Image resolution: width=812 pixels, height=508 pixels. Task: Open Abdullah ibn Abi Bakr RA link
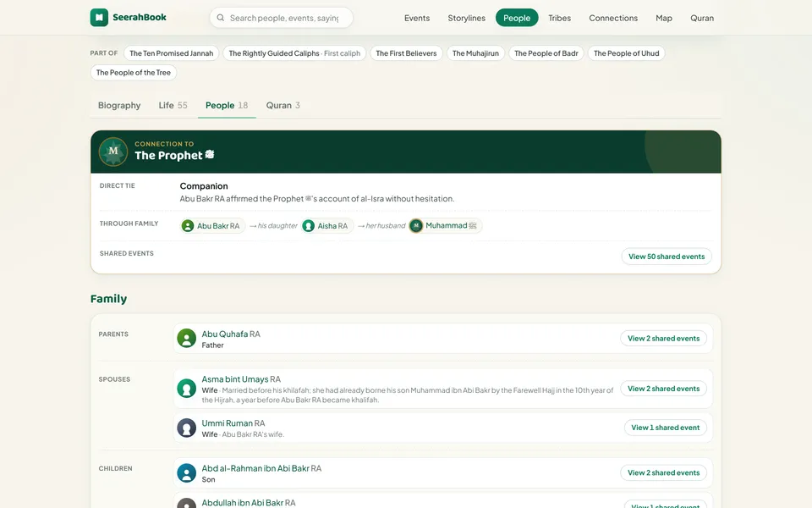[249, 503]
